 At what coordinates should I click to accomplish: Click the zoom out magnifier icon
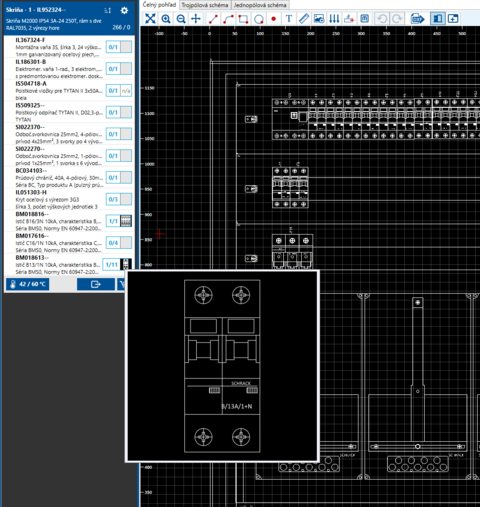coord(181,19)
